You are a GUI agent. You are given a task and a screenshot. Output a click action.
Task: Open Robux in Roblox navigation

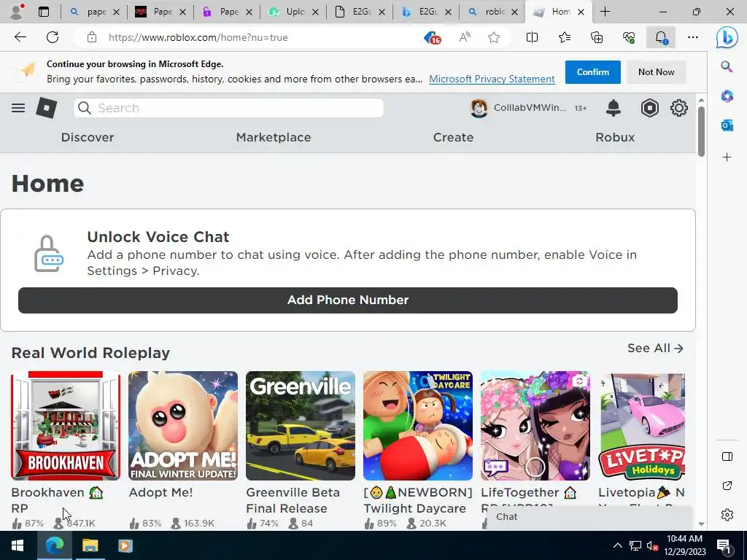[x=615, y=137]
